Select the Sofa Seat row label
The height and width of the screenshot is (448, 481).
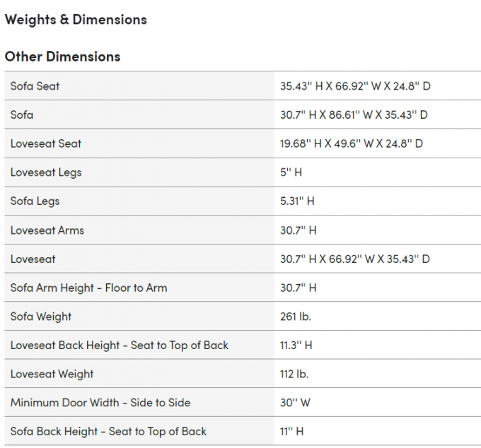point(35,86)
